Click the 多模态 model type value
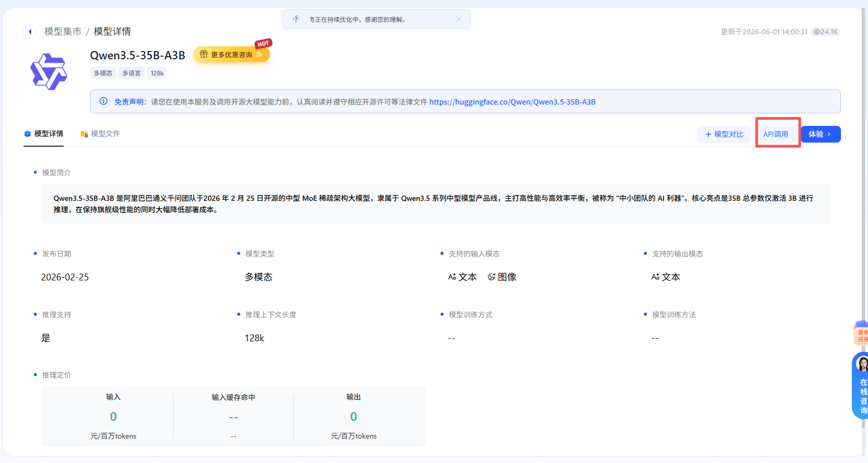This screenshot has width=868, height=463. point(258,277)
